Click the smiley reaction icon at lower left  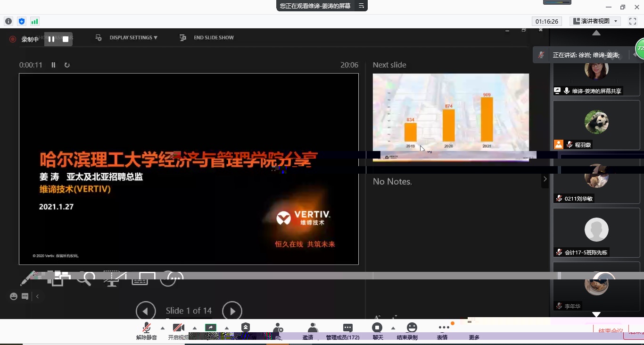[14, 296]
